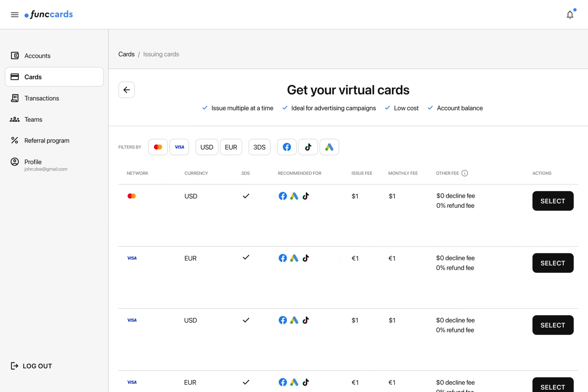Open the notifications bell
The height and width of the screenshot is (392, 588).
570,15
